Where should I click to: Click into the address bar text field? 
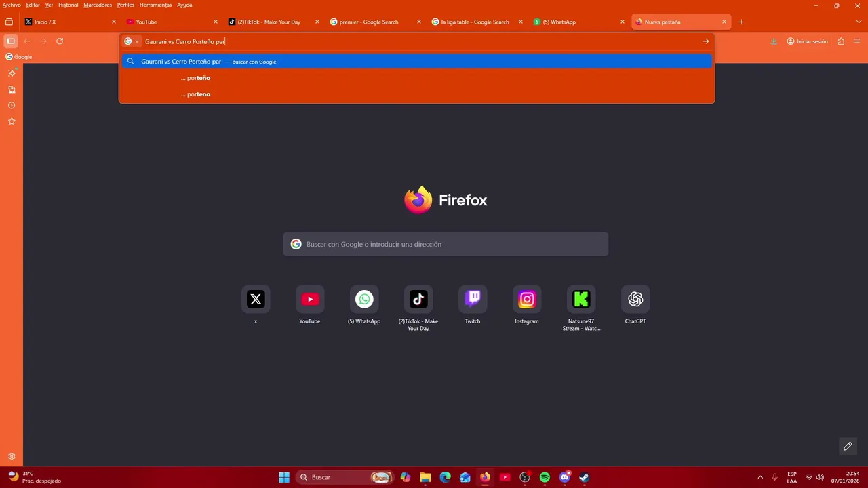click(420, 41)
